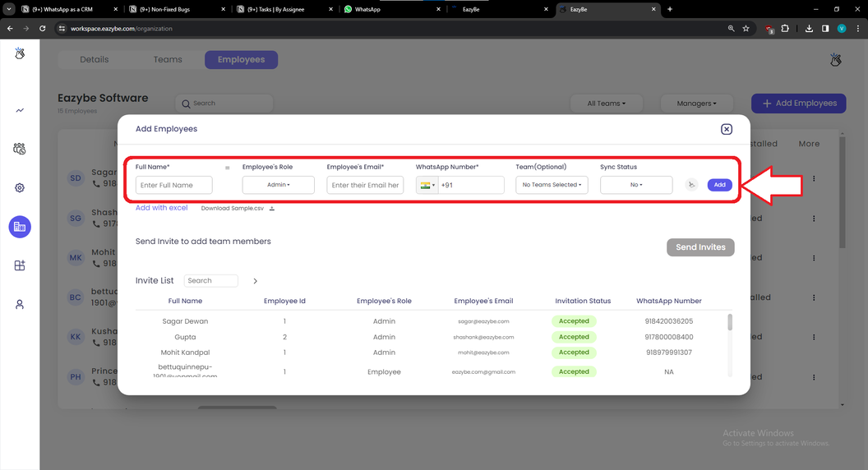Open the Sync Status No dropdown
This screenshot has width=868, height=470.
click(636, 185)
